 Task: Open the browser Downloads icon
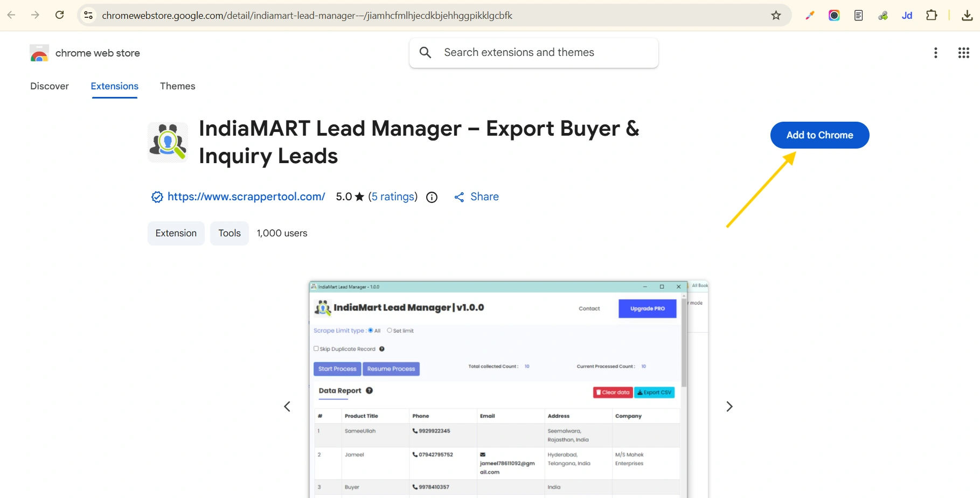pyautogui.click(x=967, y=15)
